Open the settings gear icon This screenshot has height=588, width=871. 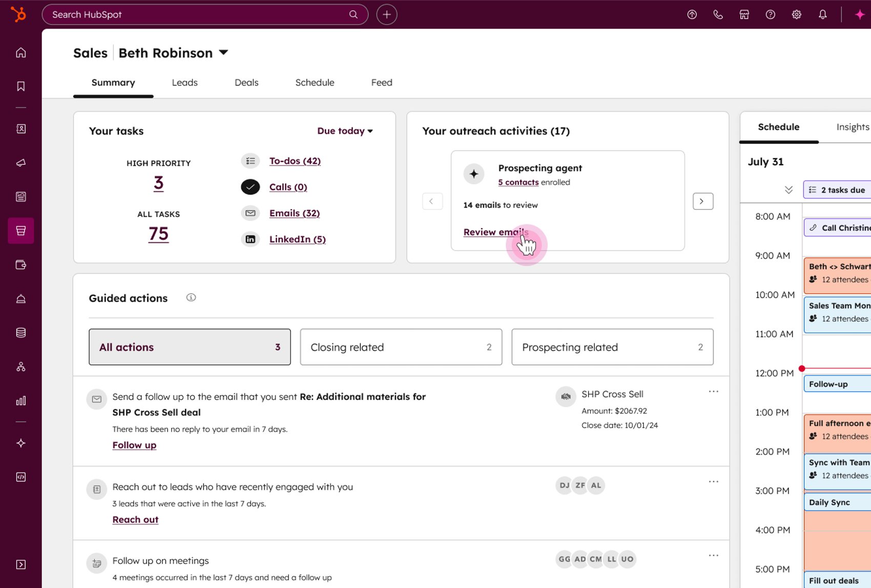tap(796, 15)
